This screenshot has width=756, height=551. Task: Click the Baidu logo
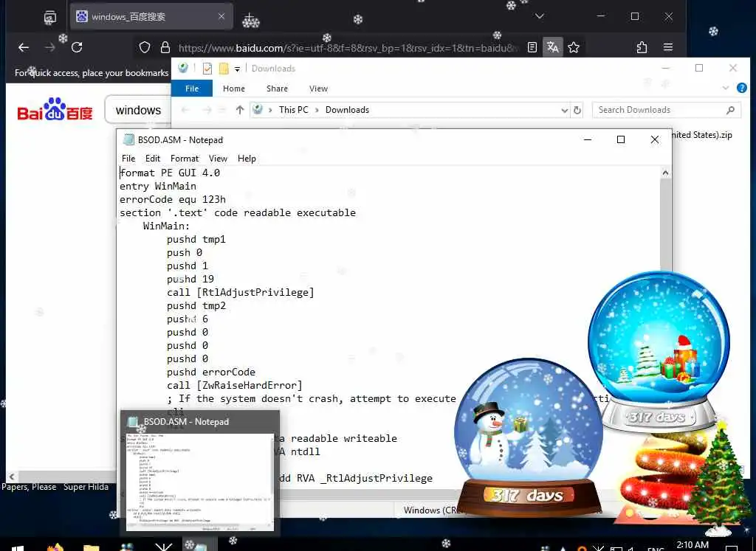[55, 110]
